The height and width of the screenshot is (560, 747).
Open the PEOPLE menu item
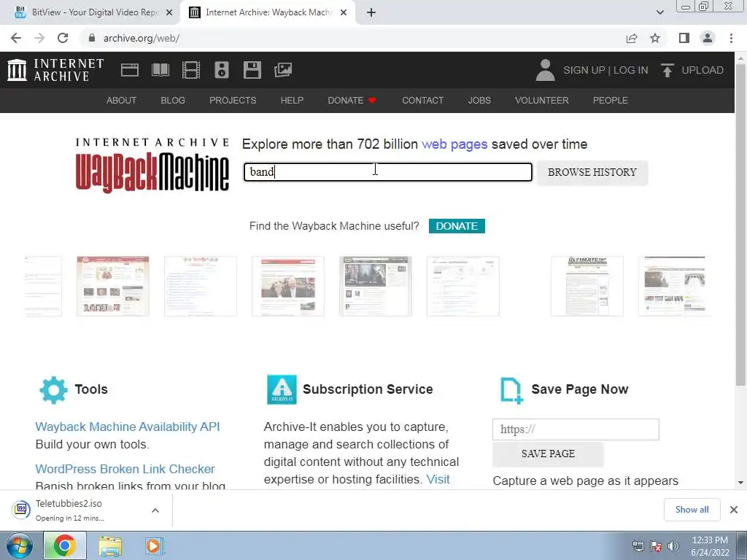tap(611, 101)
